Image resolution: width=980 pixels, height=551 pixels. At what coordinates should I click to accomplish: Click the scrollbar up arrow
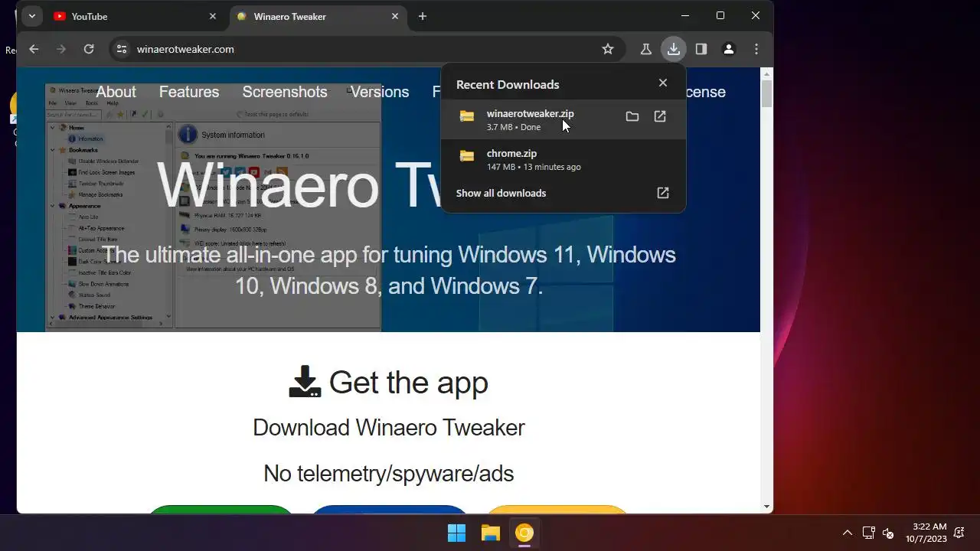coord(767,73)
